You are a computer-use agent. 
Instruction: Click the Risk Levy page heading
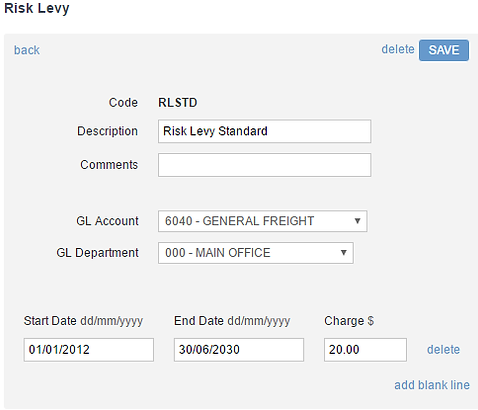click(x=37, y=8)
